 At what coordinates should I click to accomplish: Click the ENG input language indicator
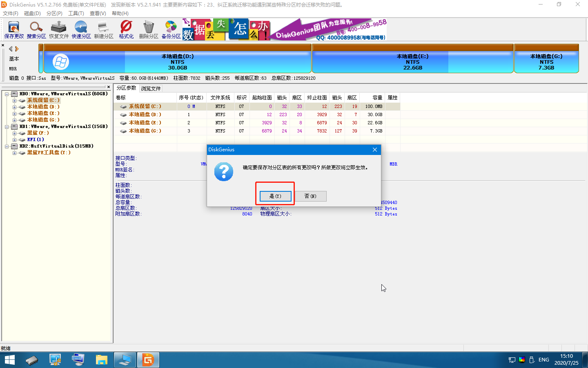pyautogui.click(x=544, y=360)
